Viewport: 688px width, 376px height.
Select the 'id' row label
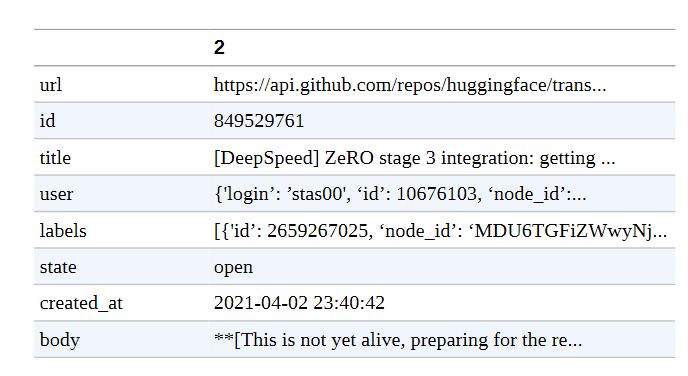click(47, 121)
